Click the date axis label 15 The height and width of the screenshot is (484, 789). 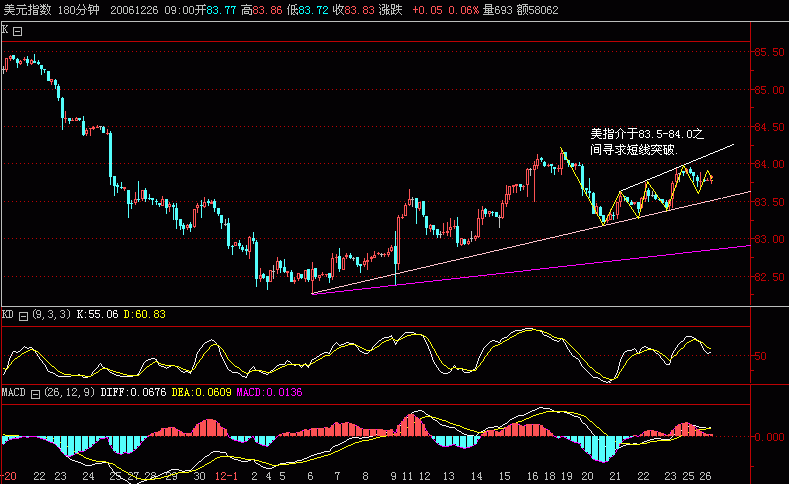click(x=505, y=476)
